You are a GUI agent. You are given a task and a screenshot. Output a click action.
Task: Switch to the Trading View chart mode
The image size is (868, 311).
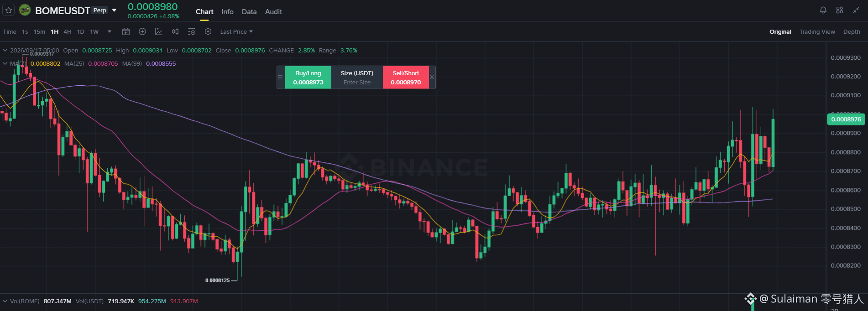pos(817,31)
